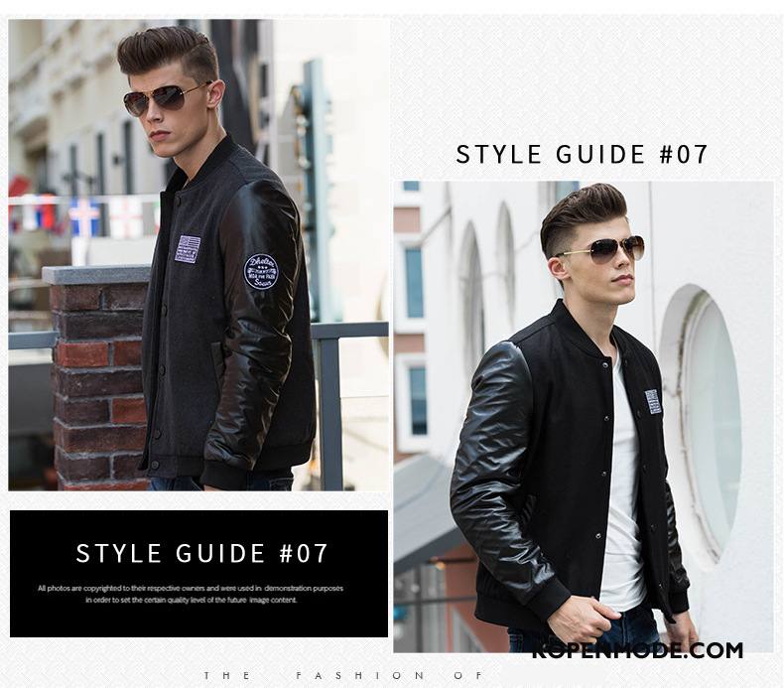Open the right photo of the model by the white wall
The height and width of the screenshot is (688, 784).
(x=583, y=417)
